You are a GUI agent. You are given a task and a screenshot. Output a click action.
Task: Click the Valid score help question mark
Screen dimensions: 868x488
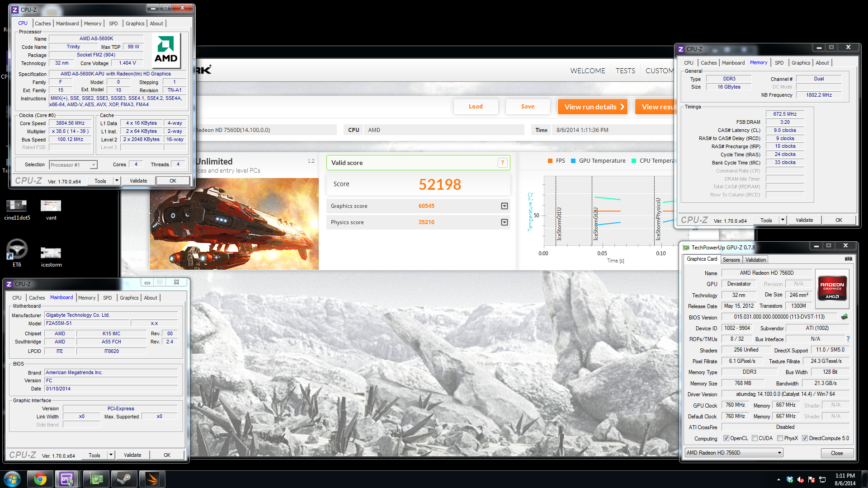coord(502,163)
